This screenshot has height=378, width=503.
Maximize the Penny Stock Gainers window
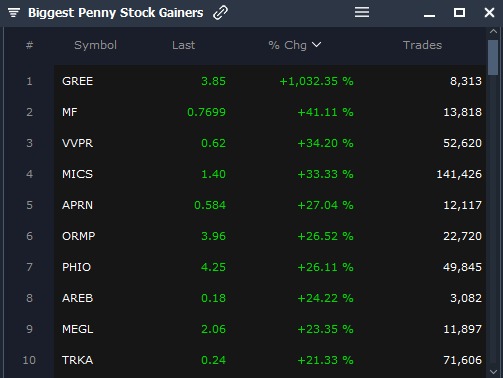click(459, 13)
